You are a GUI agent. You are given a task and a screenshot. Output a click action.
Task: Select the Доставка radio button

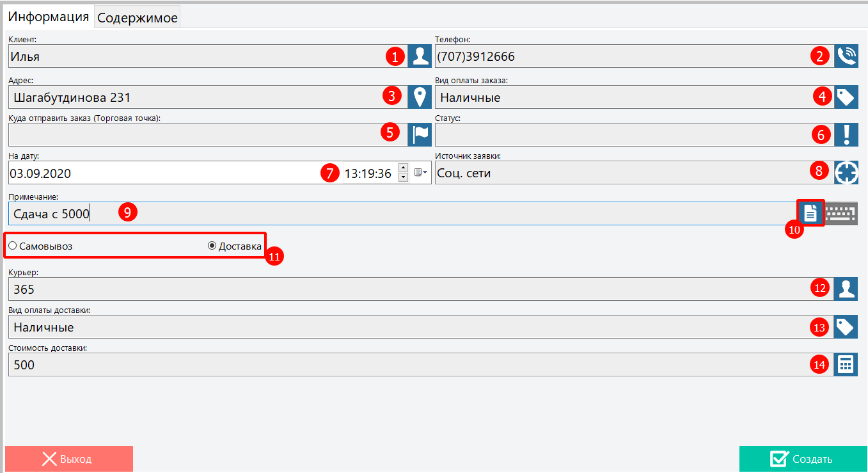tap(212, 246)
